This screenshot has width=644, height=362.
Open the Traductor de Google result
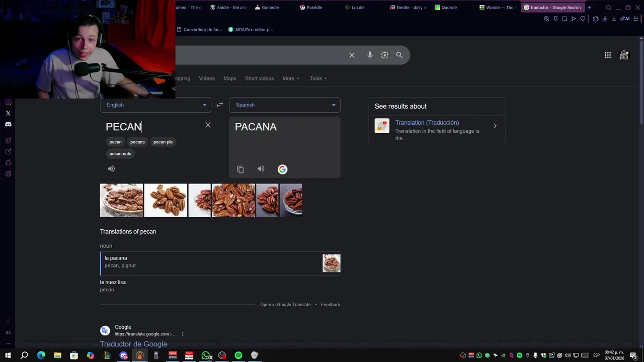134,344
